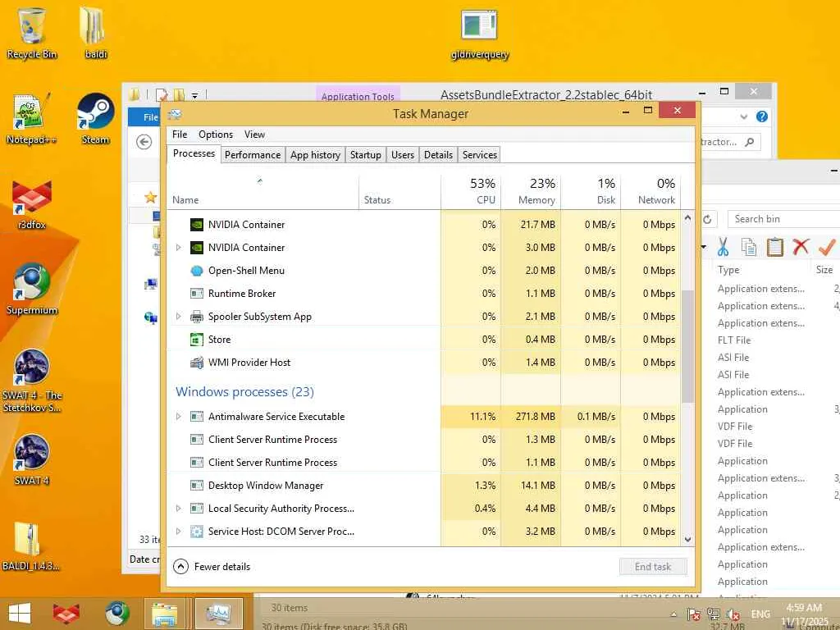Expand the Local Security Authority Process row
The width and height of the screenshot is (840, 630).
pos(178,509)
